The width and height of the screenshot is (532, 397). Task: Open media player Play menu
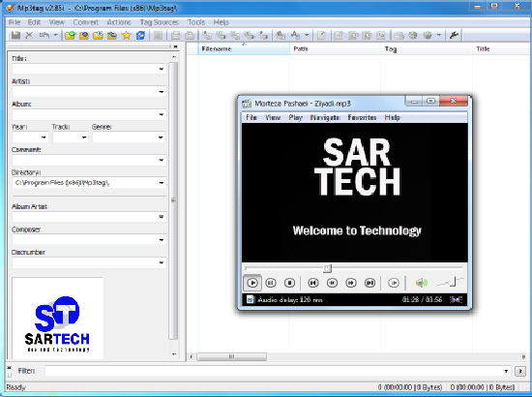pos(296,117)
